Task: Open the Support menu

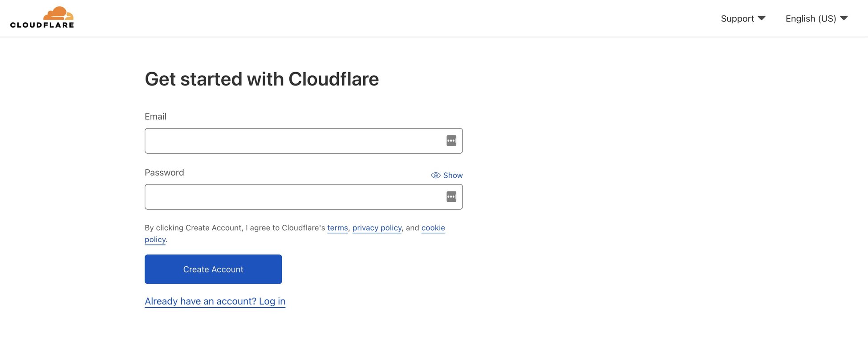Action: 737,19
